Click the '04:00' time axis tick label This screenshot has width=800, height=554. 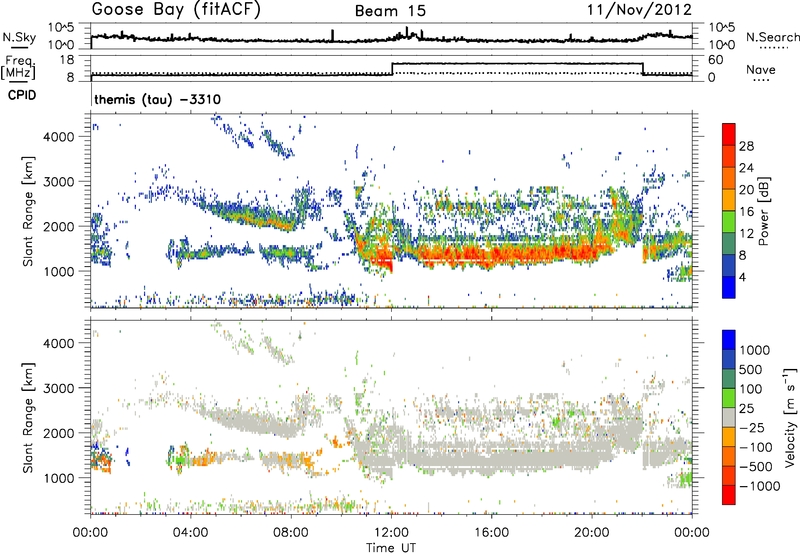191,533
